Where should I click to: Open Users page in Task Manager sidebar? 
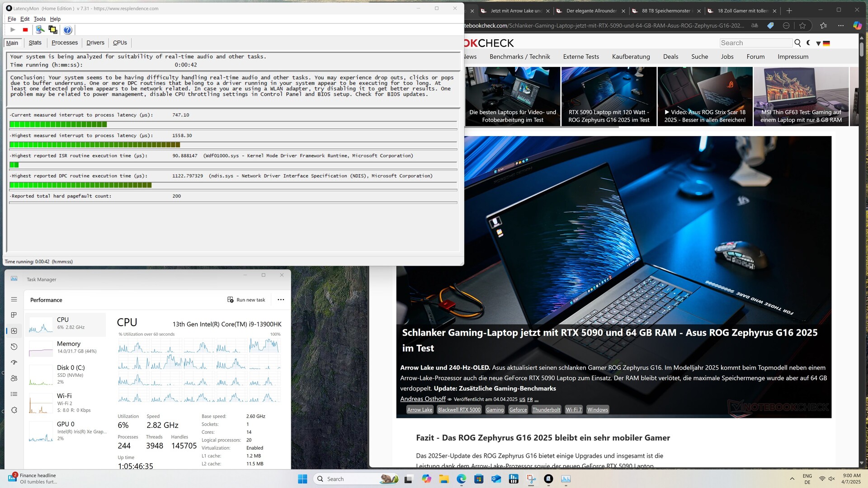14,378
